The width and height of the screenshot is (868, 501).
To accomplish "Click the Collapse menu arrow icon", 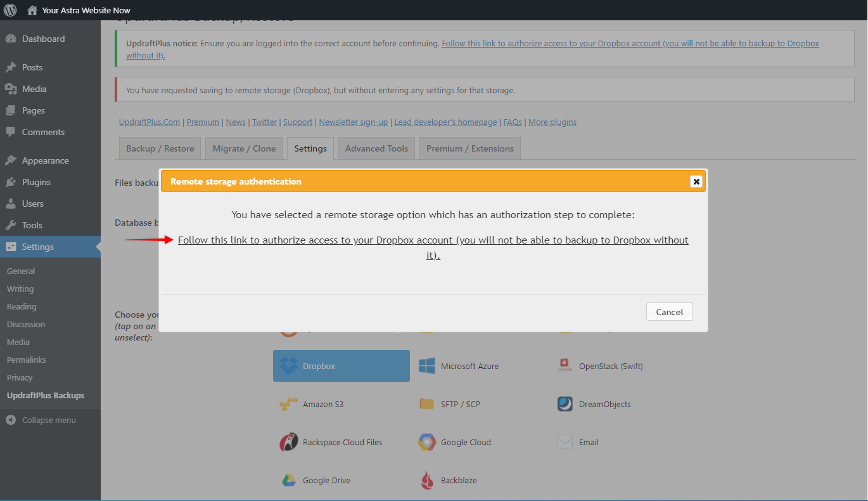I will pos(11,420).
